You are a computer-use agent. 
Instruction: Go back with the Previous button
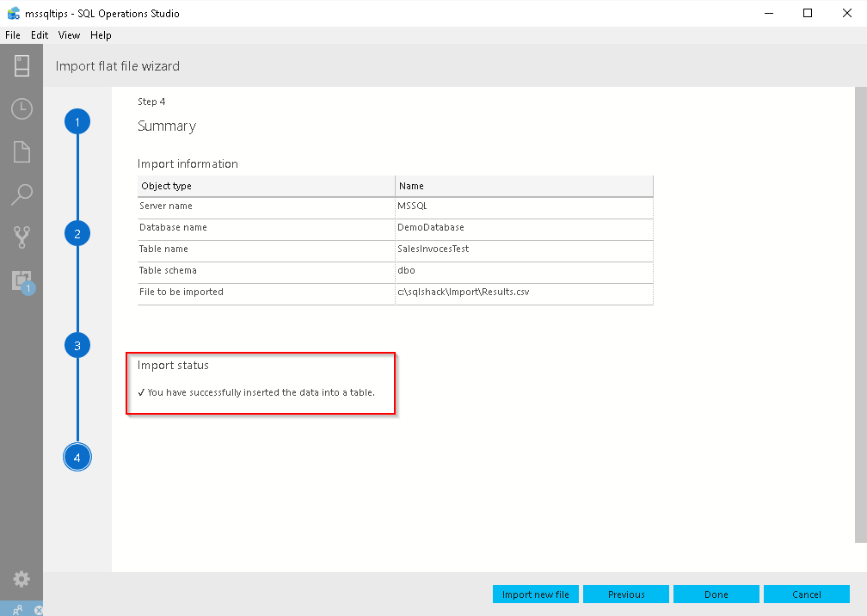click(x=626, y=594)
